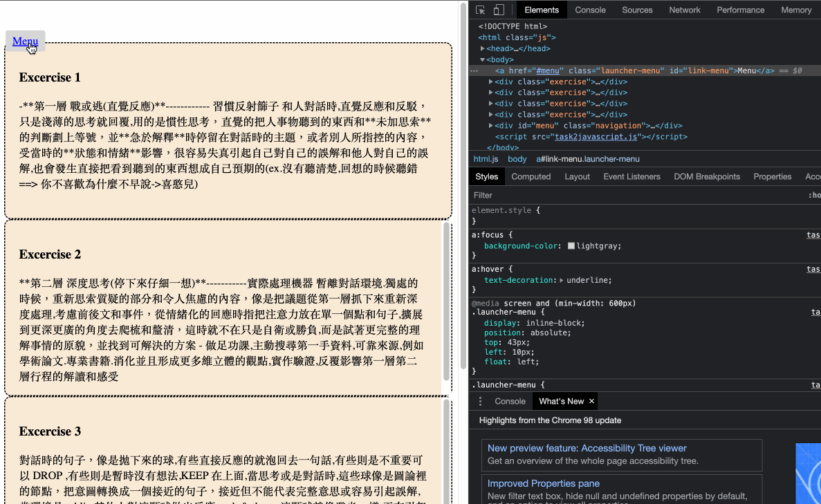The image size is (821, 504).
Task: Click the Excercise 1 heading
Action: pyautogui.click(x=50, y=77)
